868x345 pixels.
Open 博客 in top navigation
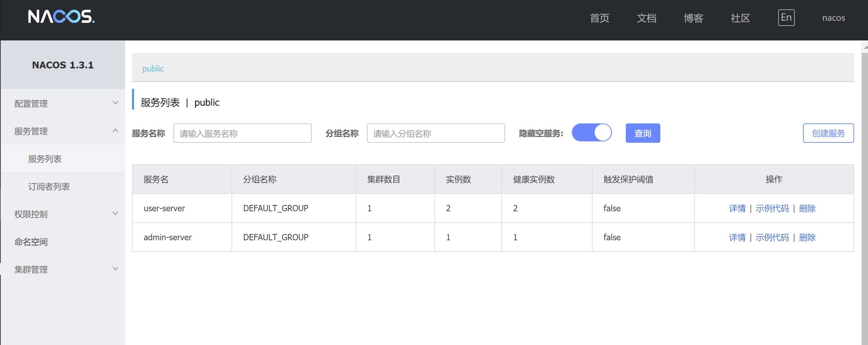694,18
